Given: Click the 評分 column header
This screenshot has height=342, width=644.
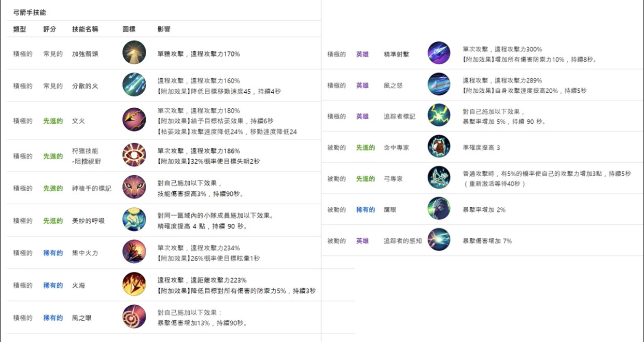Looking at the screenshot, I should pyautogui.click(x=50, y=29).
